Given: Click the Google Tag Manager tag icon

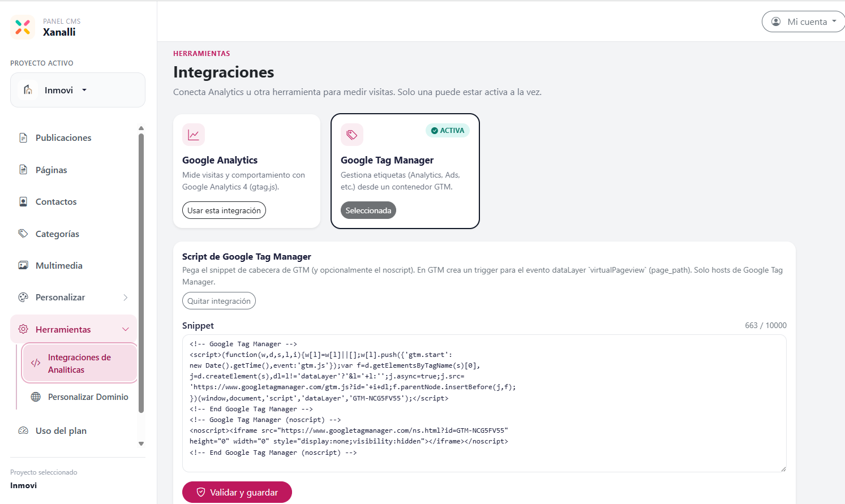Looking at the screenshot, I should (x=352, y=135).
